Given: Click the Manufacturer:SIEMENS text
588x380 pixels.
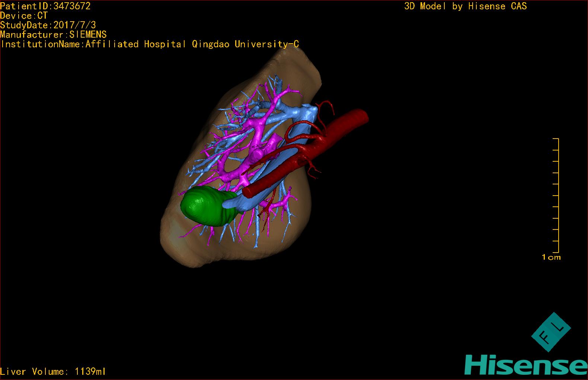Looking at the screenshot, I should 53,35.
